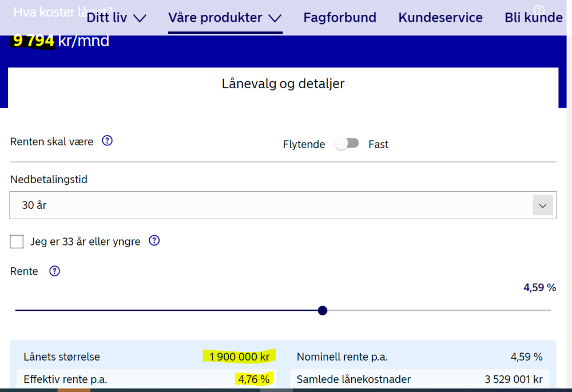
Task: Go to the 'Bli kunde' page
Action: click(533, 18)
